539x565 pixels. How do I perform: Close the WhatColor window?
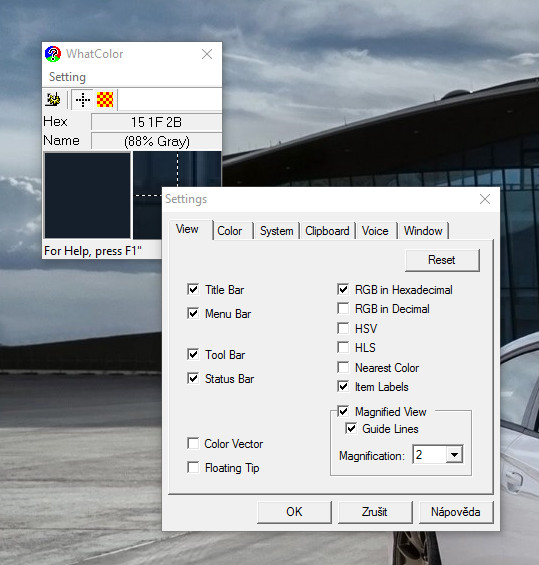207,54
